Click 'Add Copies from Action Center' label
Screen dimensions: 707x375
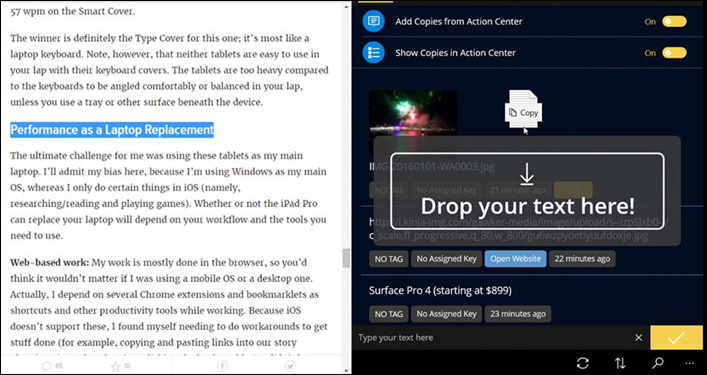click(459, 21)
